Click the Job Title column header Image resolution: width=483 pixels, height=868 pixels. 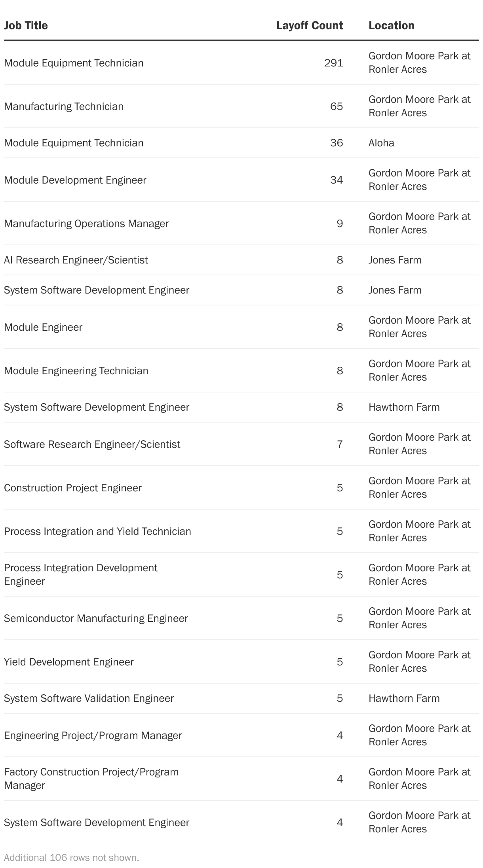26,25
